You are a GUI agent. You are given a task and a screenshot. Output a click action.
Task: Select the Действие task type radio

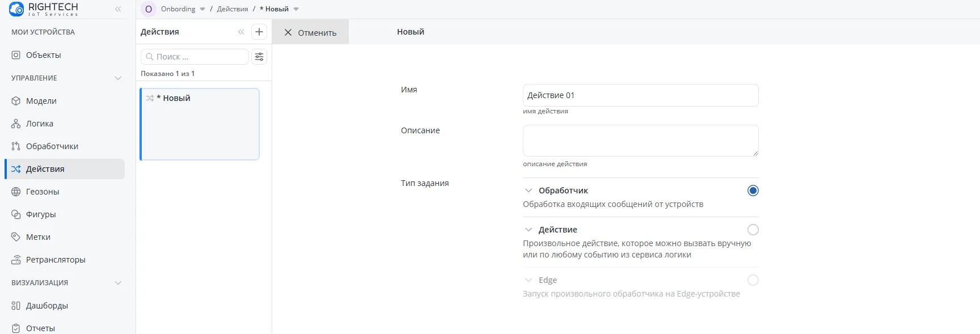(x=753, y=230)
